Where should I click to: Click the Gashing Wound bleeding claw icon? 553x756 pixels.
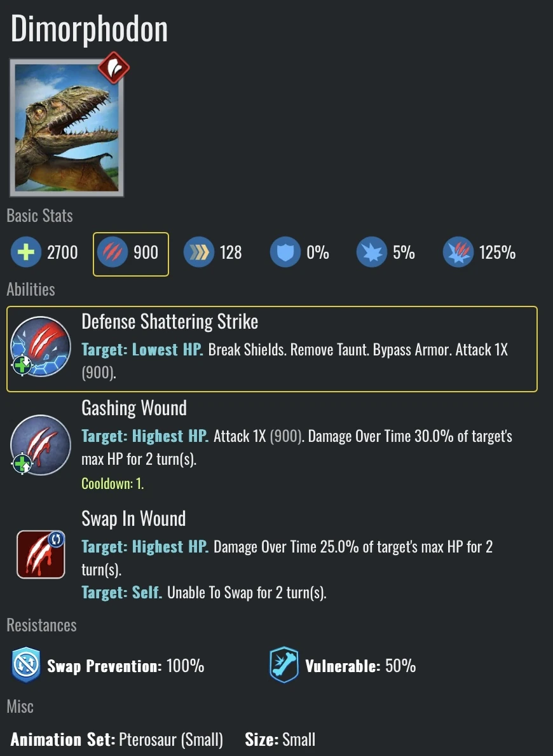coord(40,445)
